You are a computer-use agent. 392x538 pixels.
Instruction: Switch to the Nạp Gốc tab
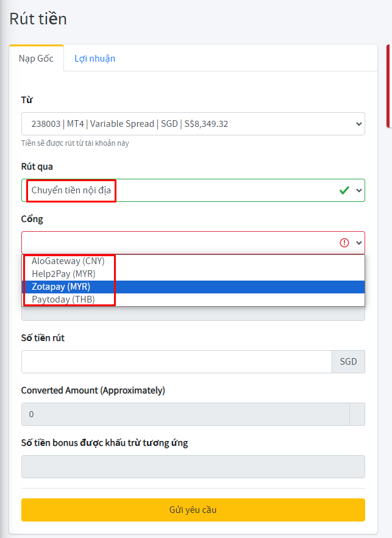point(37,59)
